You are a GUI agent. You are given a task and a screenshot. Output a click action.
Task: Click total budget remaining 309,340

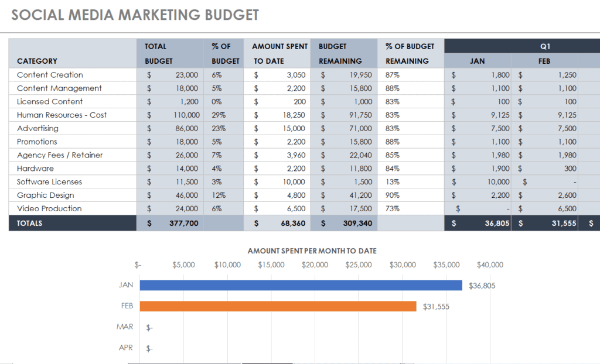click(343, 224)
